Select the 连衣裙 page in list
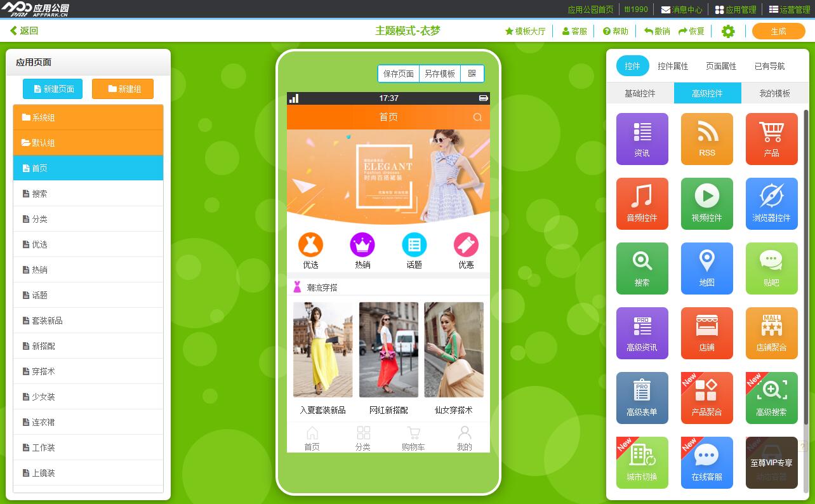Image resolution: width=815 pixels, height=504 pixels. [x=88, y=422]
